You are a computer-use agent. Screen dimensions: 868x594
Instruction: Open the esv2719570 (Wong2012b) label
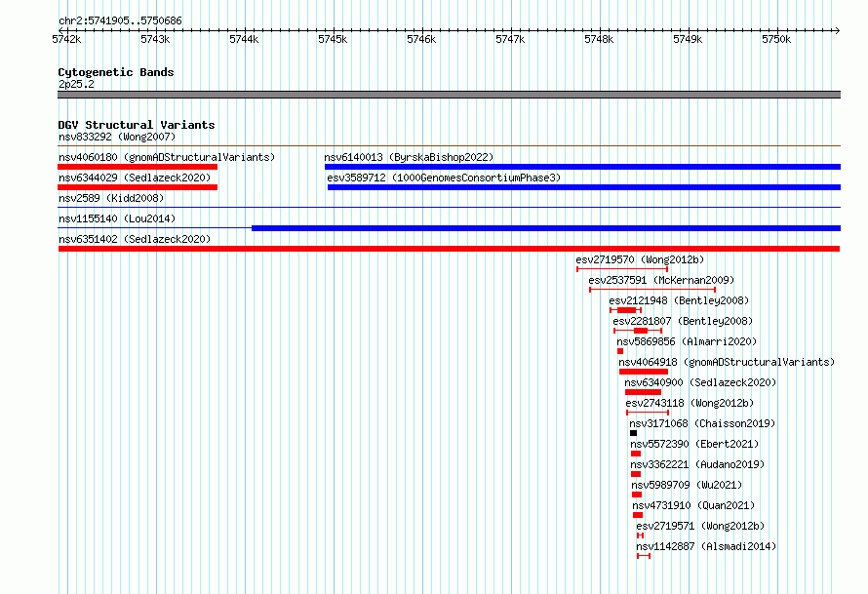click(x=640, y=259)
